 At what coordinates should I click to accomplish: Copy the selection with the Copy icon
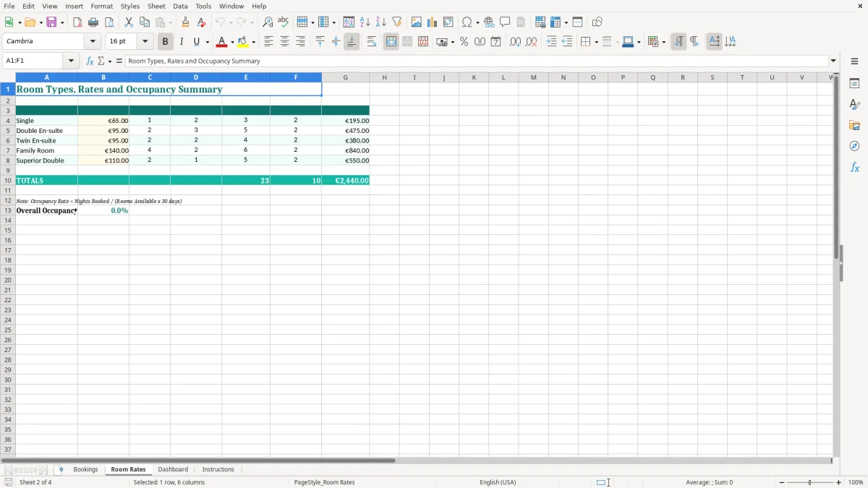[x=145, y=22]
